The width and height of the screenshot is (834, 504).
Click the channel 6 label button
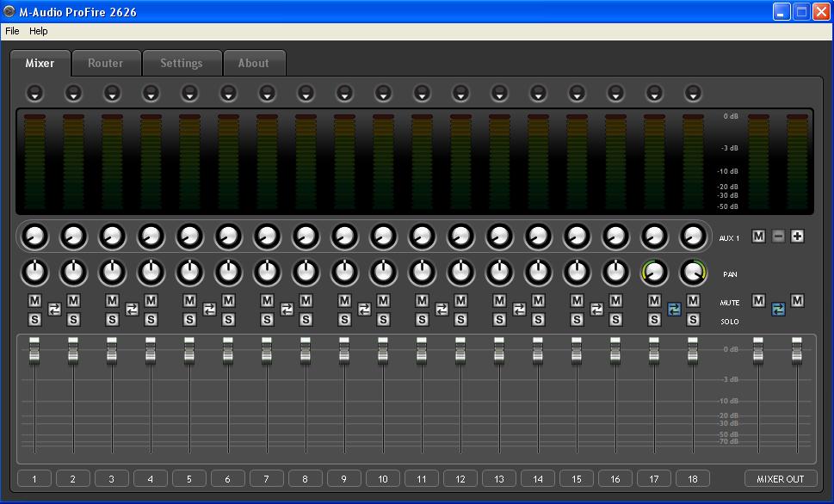(228, 478)
